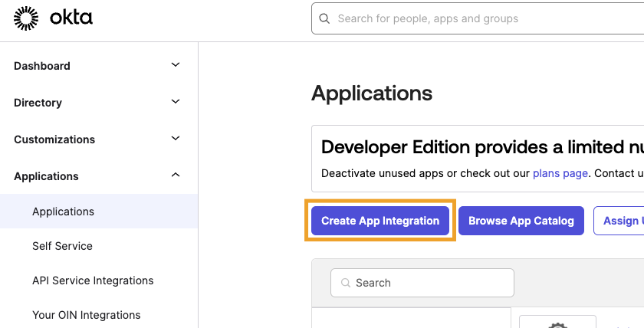Image resolution: width=644 pixels, height=328 pixels.
Task: Expand the Customizations chevron
Action: coord(176,139)
